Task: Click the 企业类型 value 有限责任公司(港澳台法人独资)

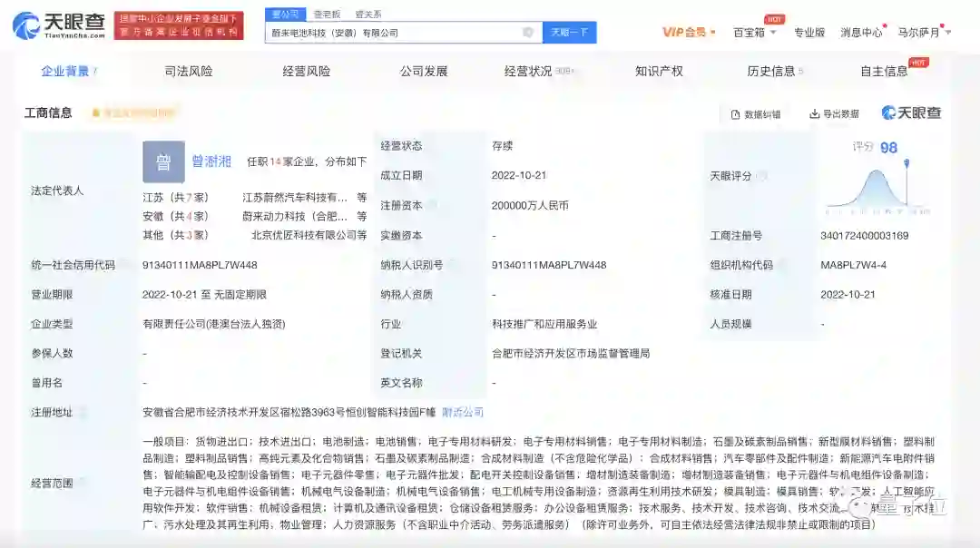Action: [x=214, y=324]
